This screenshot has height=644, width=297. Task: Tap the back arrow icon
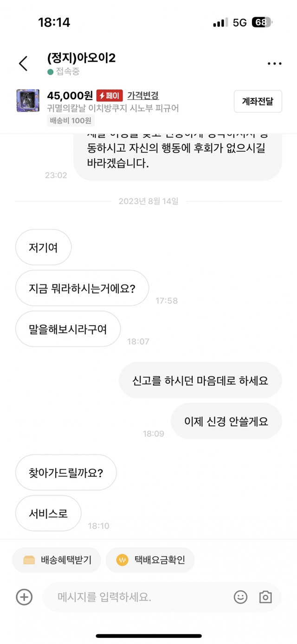point(23,64)
